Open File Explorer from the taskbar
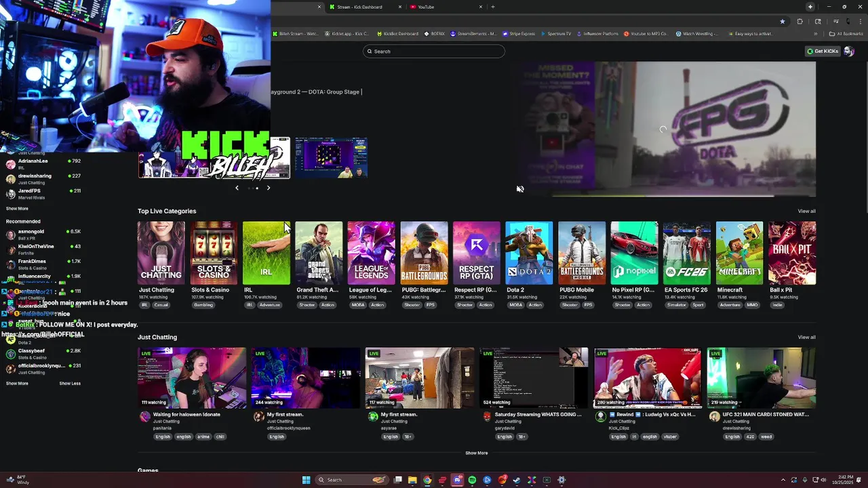Screen dimensions: 868x488 click(x=412, y=480)
